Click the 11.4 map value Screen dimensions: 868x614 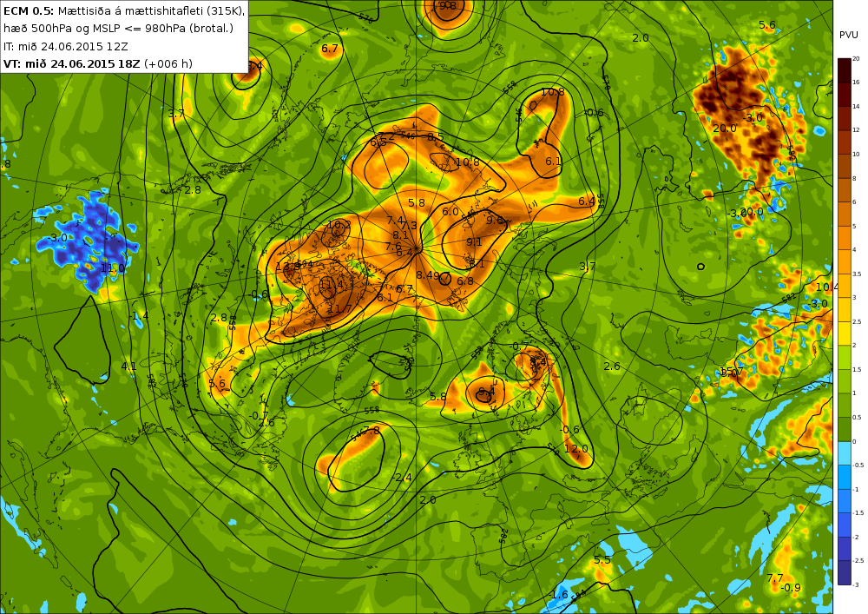point(332,285)
